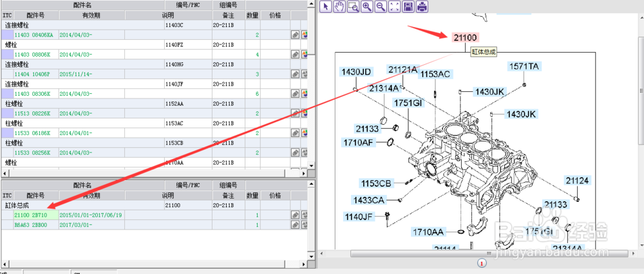The width and height of the screenshot is (644, 274).
Task: Sort upper table by 有效期 column
Action: (x=91, y=15)
